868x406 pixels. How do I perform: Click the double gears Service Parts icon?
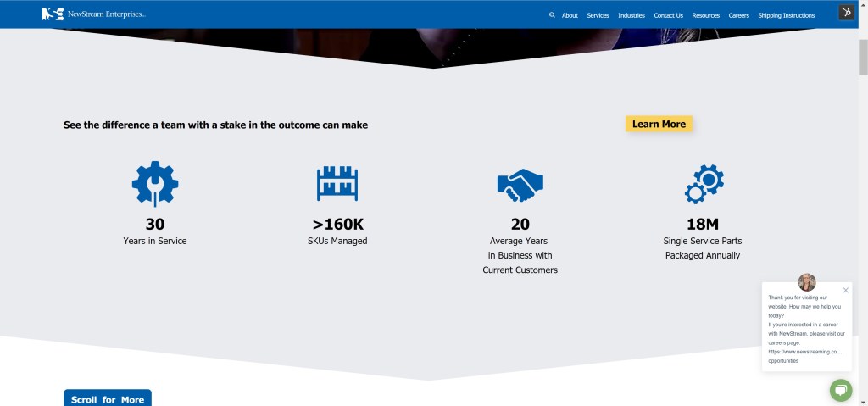704,184
